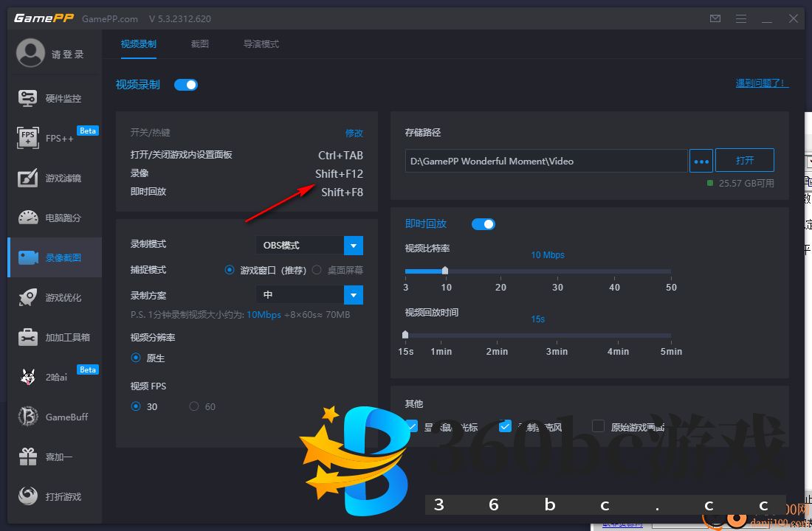The image size is (812, 531).
Task: Open the 硬件监控 panel
Action: pyautogui.click(x=54, y=97)
